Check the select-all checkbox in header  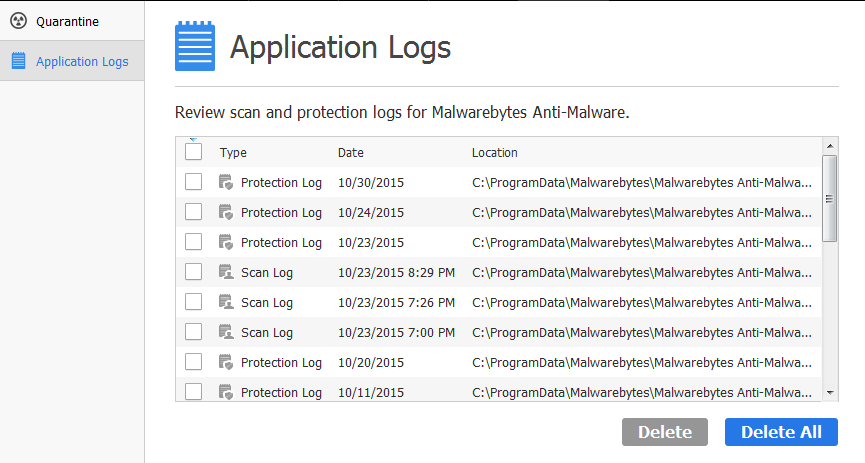tap(194, 152)
